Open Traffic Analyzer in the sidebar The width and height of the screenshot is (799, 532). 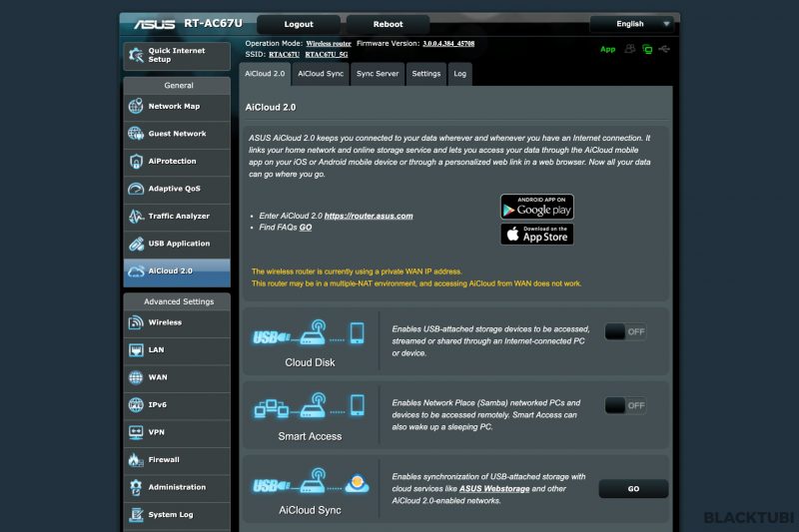(x=177, y=217)
